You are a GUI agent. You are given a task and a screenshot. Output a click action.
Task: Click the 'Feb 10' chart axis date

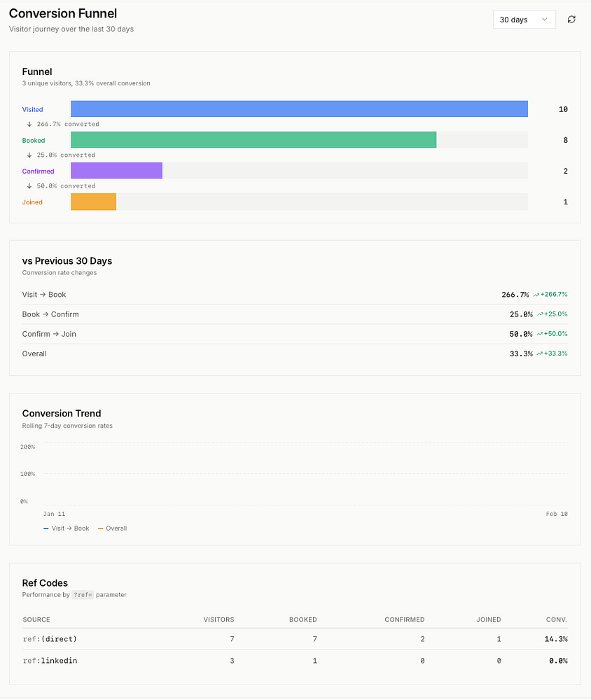557,514
